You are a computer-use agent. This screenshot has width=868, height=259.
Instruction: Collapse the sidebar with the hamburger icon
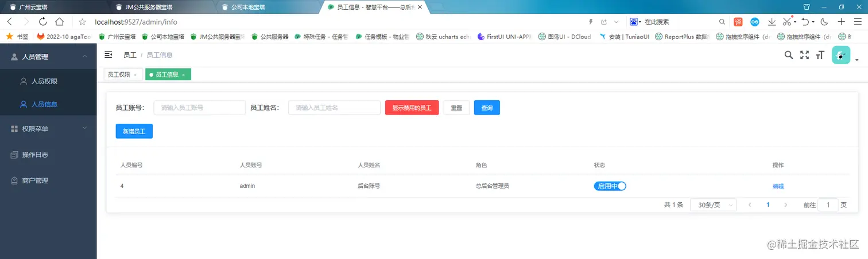108,55
